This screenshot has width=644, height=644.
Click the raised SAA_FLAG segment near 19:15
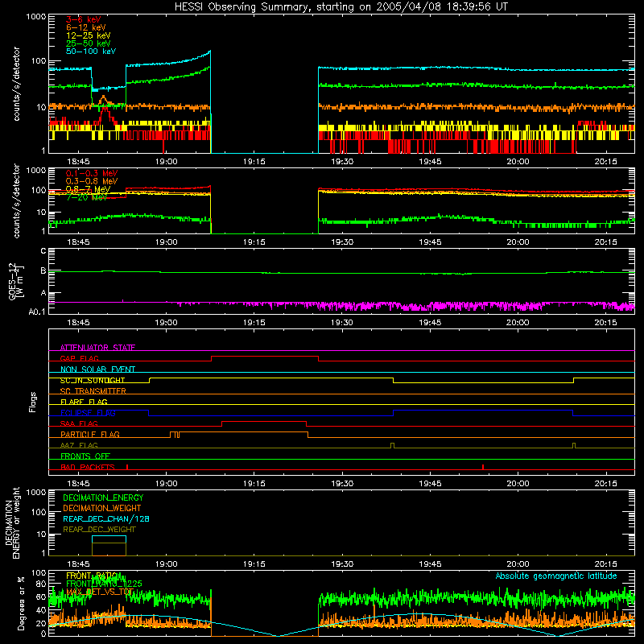point(264,422)
